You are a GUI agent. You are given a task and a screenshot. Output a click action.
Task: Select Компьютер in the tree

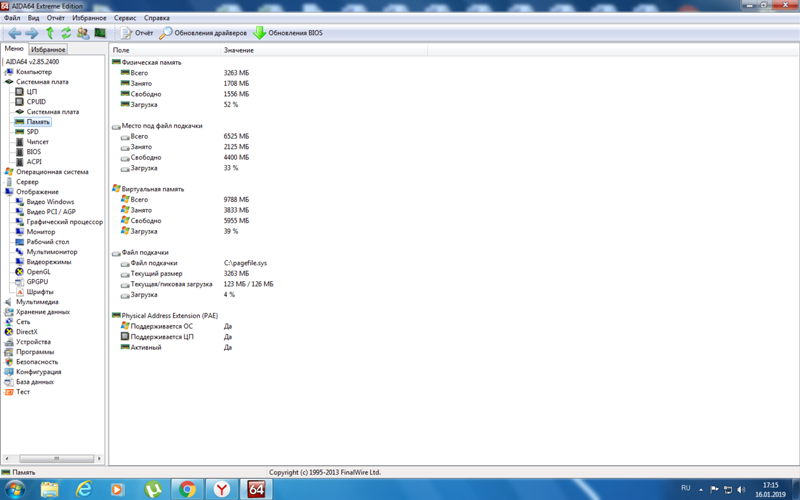pos(34,72)
